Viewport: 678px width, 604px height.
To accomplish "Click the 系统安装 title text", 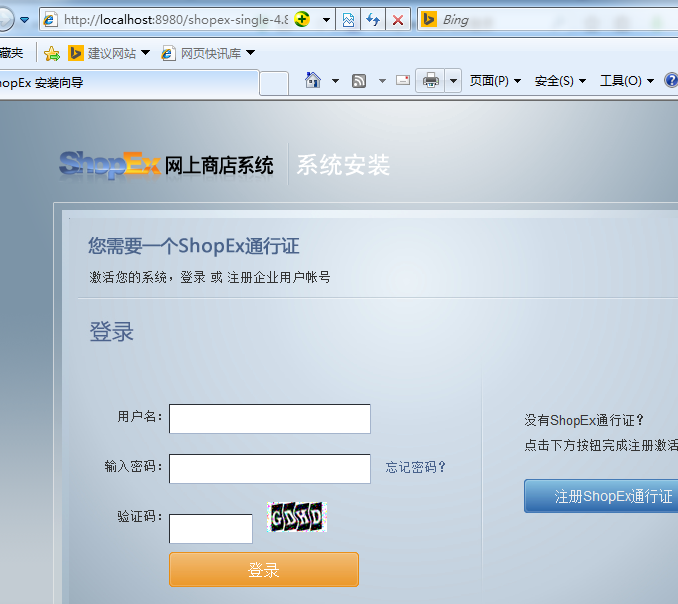I will [343, 165].
